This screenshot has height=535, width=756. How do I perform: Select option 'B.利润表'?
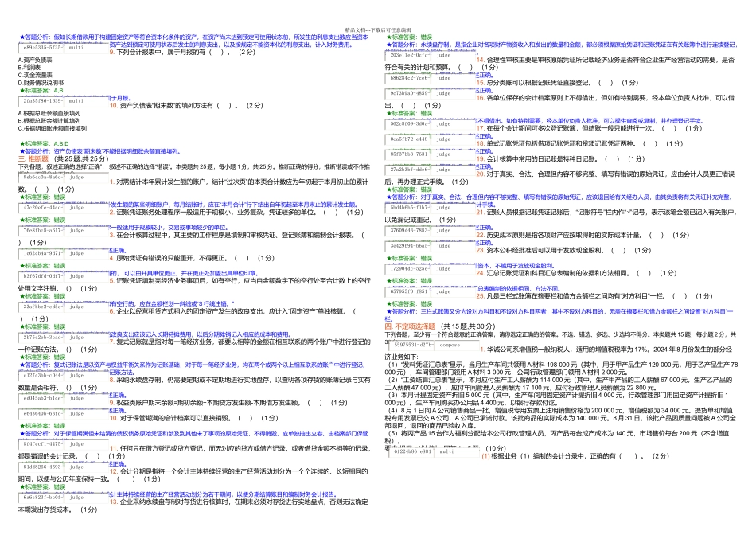(x=29, y=68)
